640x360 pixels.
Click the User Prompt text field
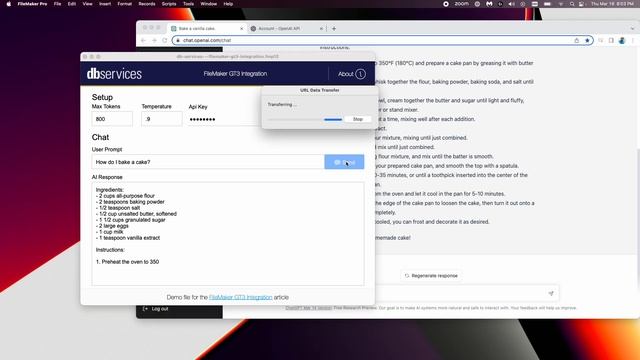click(208, 162)
